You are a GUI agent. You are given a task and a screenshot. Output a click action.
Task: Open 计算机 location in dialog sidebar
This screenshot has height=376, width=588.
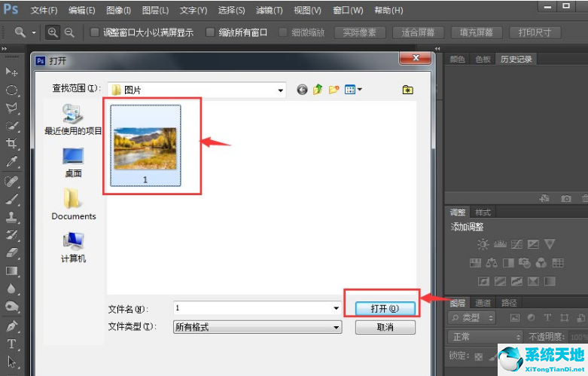[73, 248]
